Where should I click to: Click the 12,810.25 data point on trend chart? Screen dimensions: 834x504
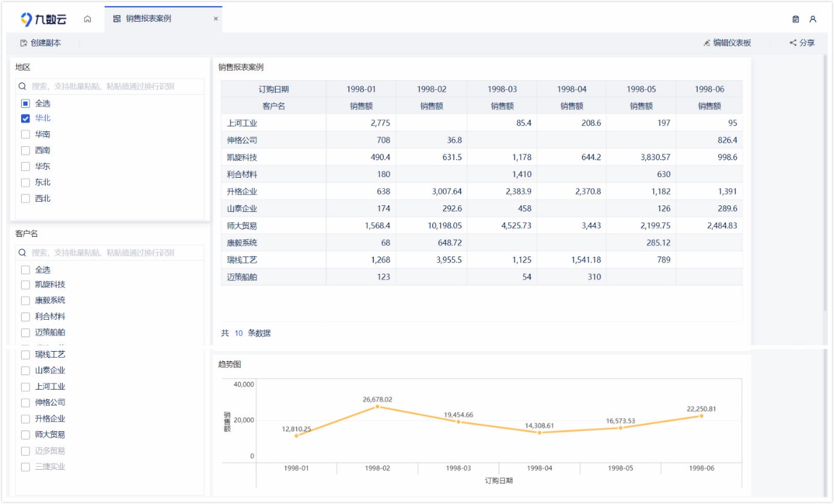[x=296, y=435]
